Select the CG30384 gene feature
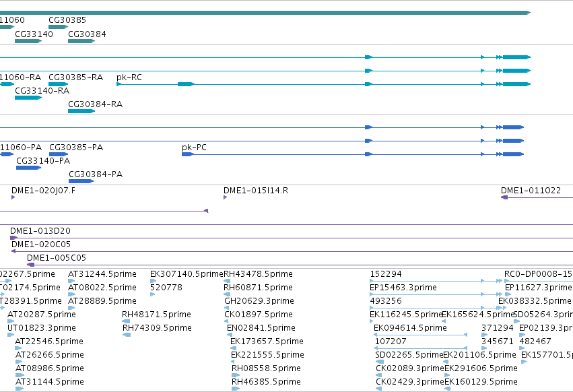Viewport: 573px width, 392px height. click(81, 41)
